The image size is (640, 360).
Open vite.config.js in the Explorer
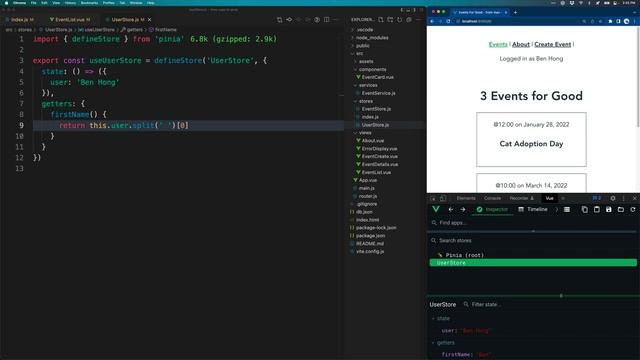click(370, 251)
